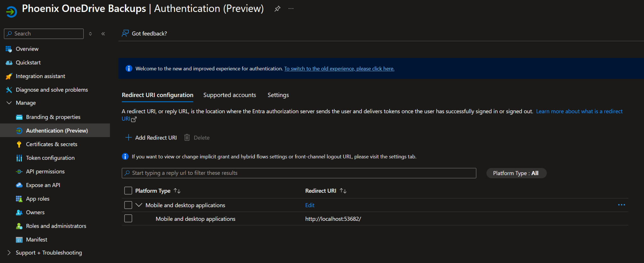Viewport: 644px width, 263px height.
Task: Click the up/down arrows icon beside sidebar Search
Action: 91,34
